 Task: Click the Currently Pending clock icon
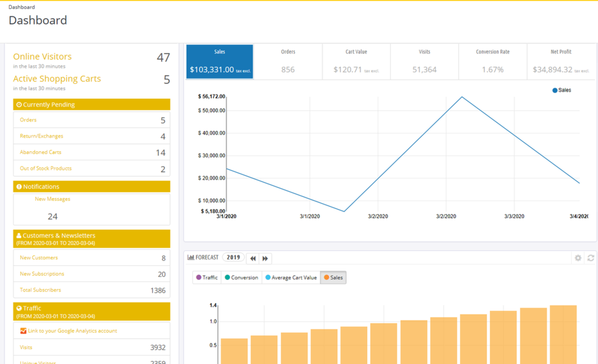tap(19, 105)
